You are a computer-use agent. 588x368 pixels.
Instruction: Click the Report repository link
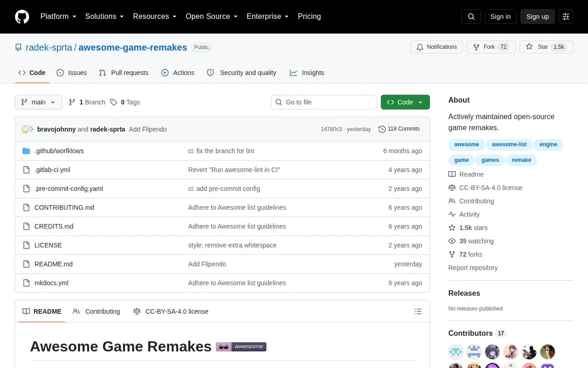coord(473,268)
